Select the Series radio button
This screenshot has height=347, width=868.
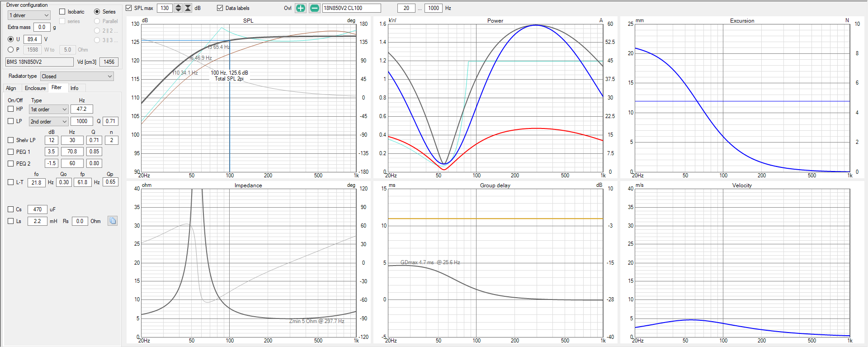point(97,12)
